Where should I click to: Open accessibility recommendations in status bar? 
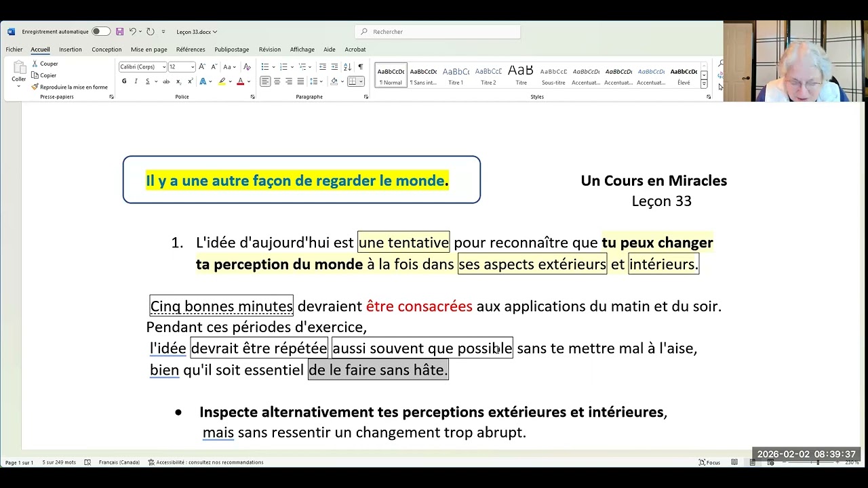206,462
